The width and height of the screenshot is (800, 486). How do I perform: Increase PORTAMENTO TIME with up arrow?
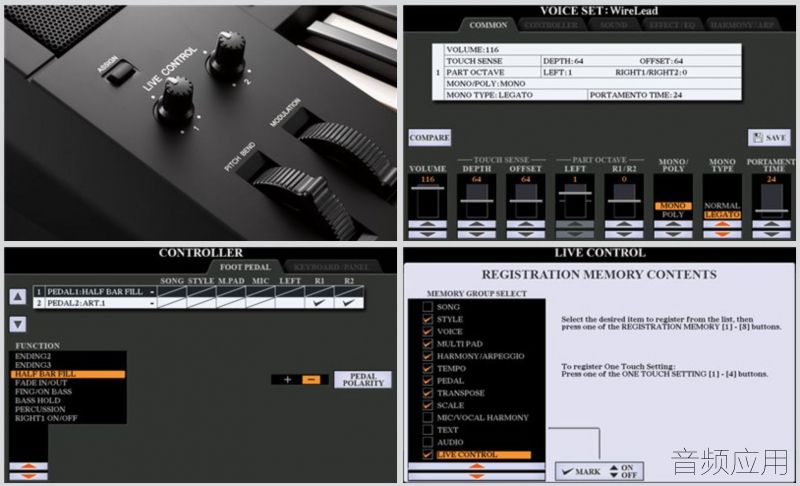click(x=771, y=224)
